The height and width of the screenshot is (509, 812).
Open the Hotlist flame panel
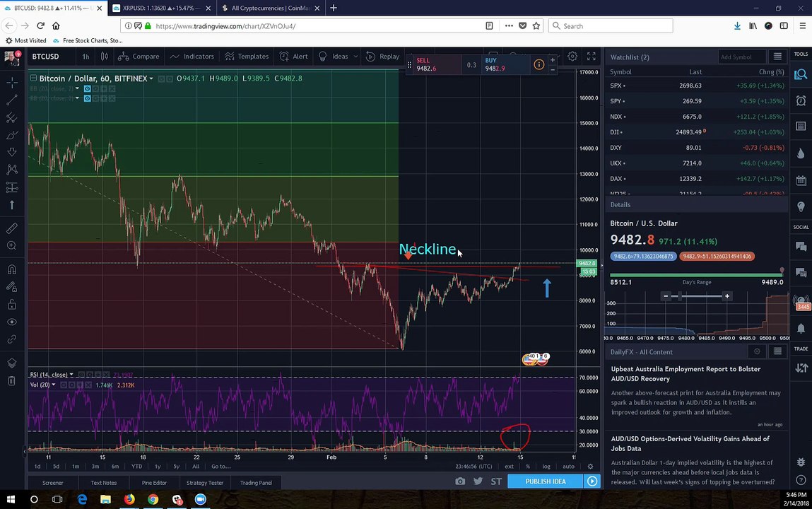click(801, 153)
